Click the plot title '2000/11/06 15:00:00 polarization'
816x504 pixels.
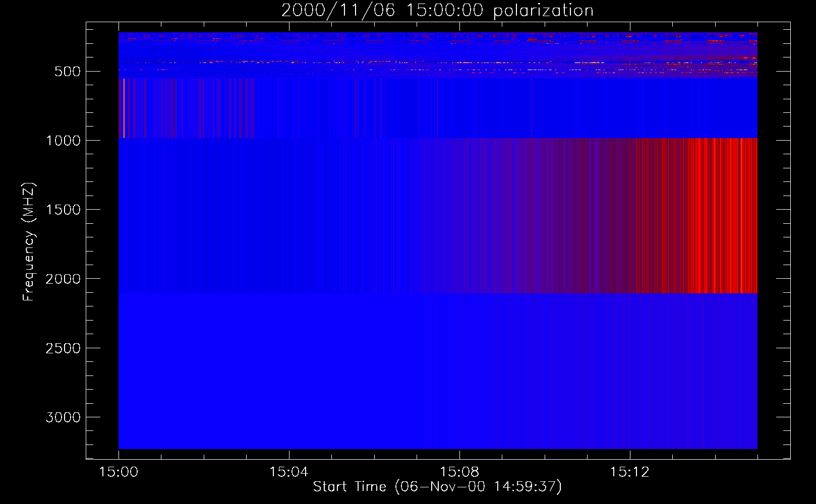(437, 11)
